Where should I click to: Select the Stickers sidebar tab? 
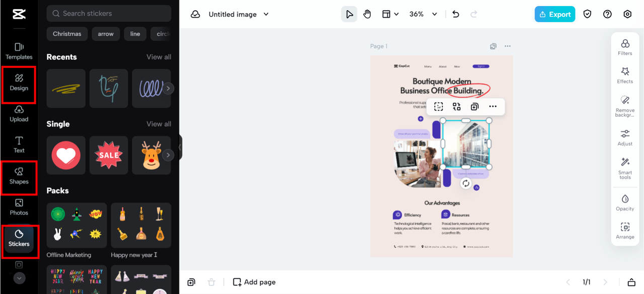tap(19, 238)
